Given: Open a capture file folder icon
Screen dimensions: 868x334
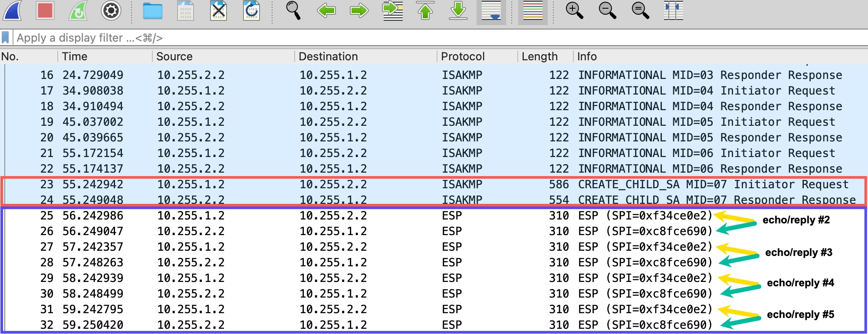Looking at the screenshot, I should 152,11.
